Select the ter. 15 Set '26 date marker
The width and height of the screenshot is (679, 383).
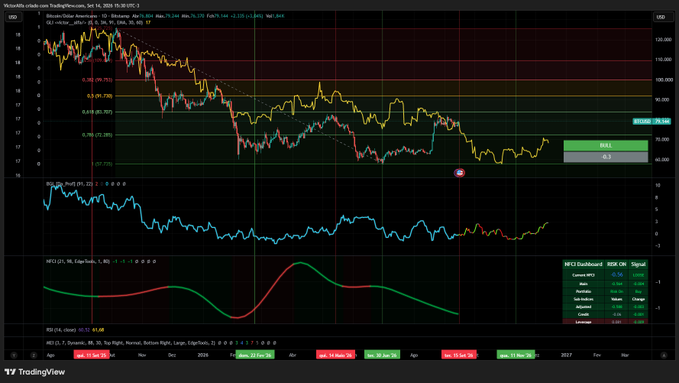459,355
